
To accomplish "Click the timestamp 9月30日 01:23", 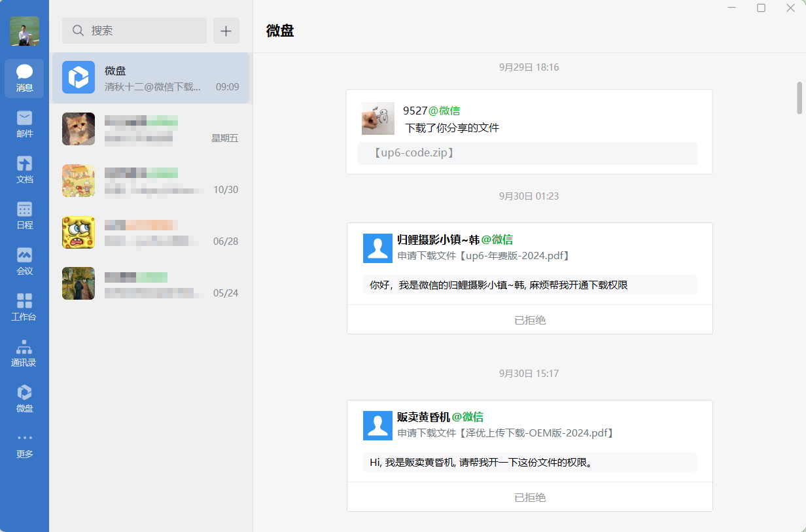I will coord(529,196).
